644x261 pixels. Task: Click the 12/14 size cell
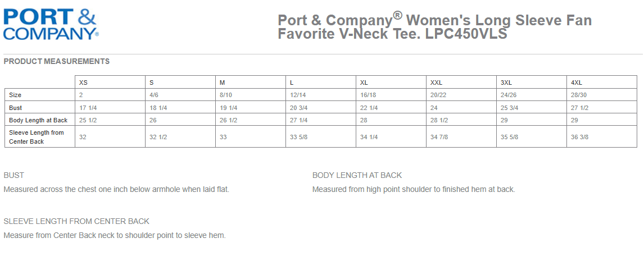(298, 95)
